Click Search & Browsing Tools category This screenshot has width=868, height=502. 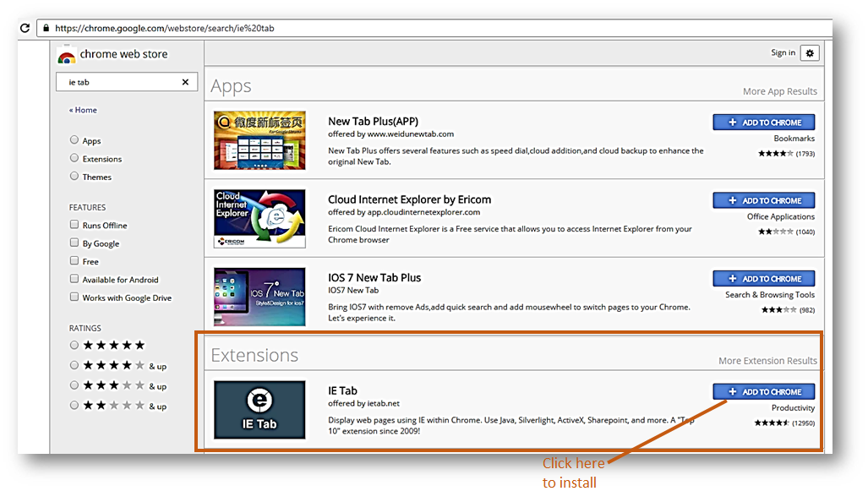pos(770,295)
